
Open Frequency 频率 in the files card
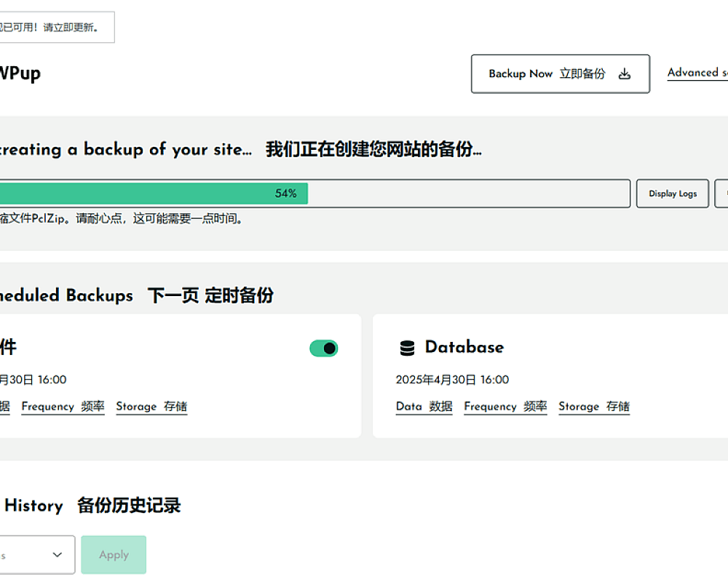63,407
